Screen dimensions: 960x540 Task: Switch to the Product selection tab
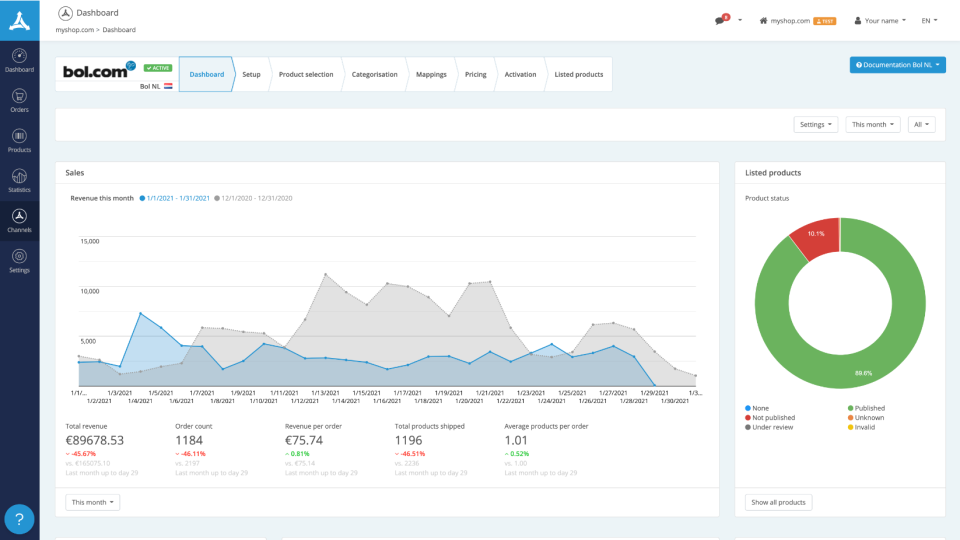pos(306,74)
